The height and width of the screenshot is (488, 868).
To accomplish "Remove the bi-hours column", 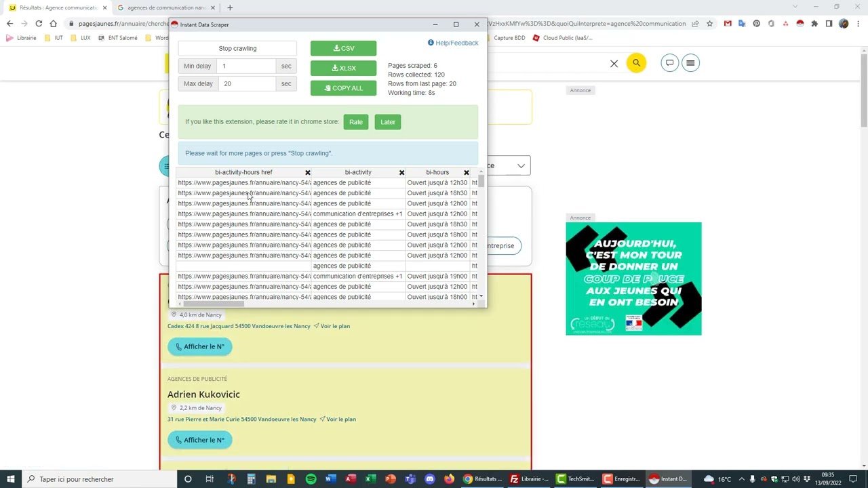I will 467,173.
